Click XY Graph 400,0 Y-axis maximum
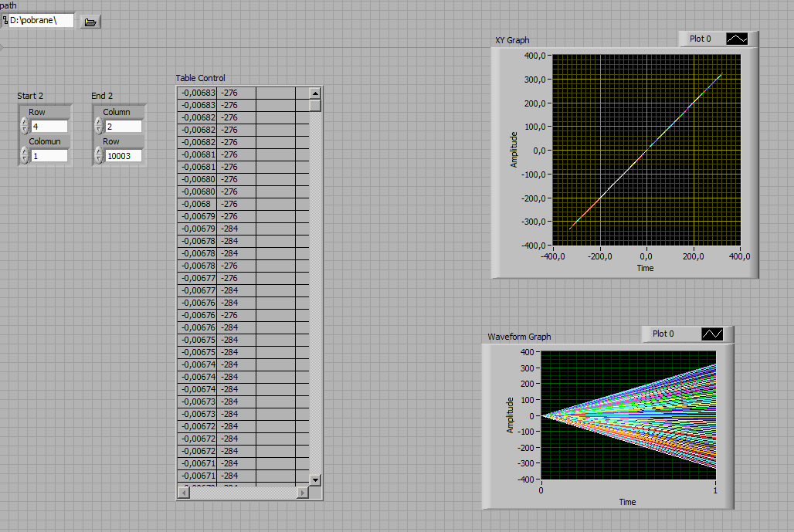Screen dimensions: 794x532 point(534,56)
